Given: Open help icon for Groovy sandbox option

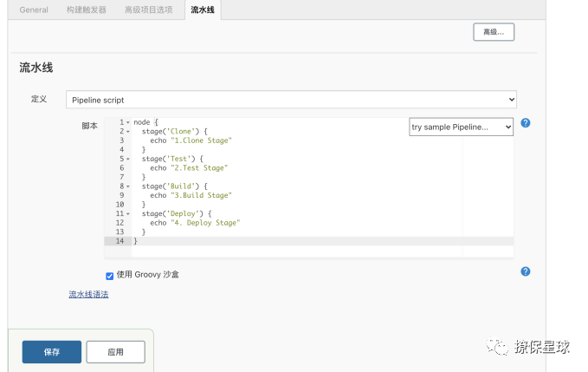Looking at the screenshot, I should (526, 271).
